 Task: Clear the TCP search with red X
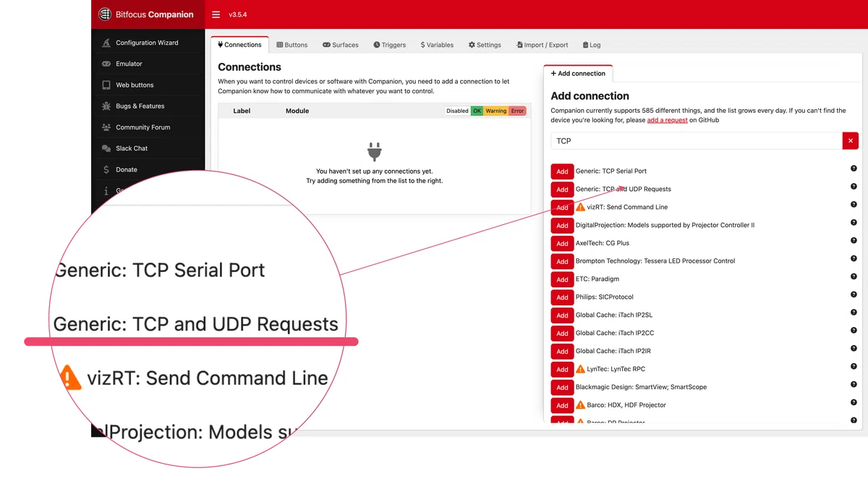click(851, 141)
